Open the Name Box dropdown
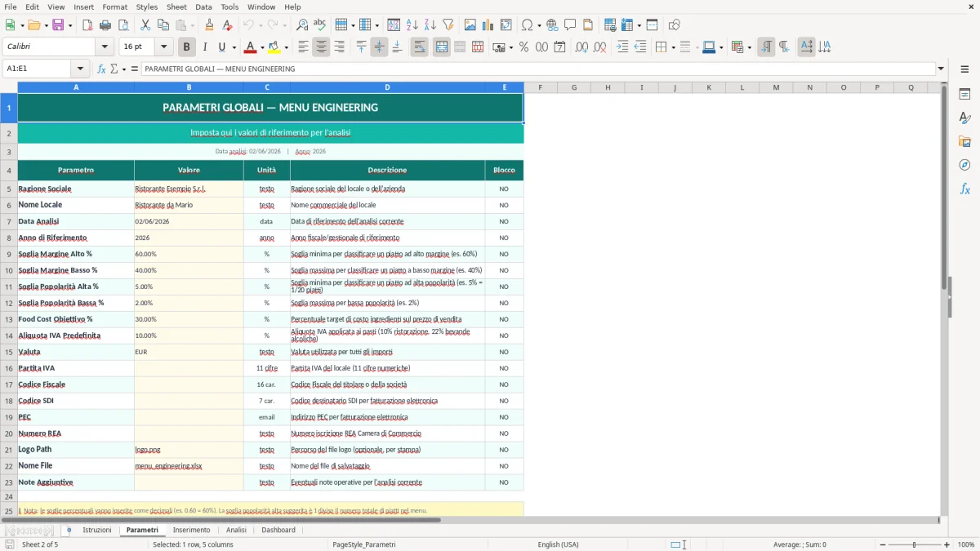980x551 pixels. (81, 69)
